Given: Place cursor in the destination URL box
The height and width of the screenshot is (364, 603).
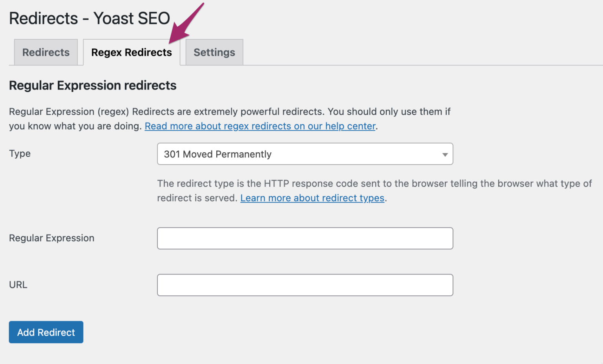Looking at the screenshot, I should 305,285.
